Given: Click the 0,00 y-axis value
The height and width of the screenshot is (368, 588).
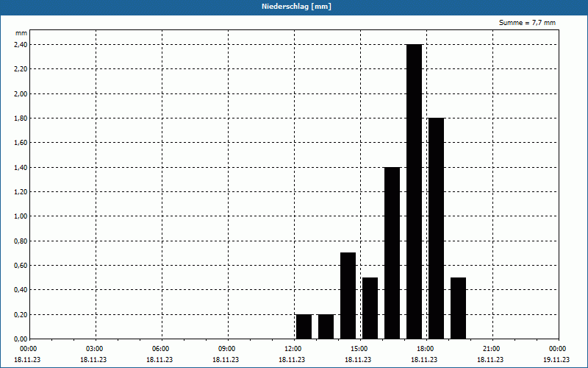Looking at the screenshot, I should pyautogui.click(x=21, y=339).
